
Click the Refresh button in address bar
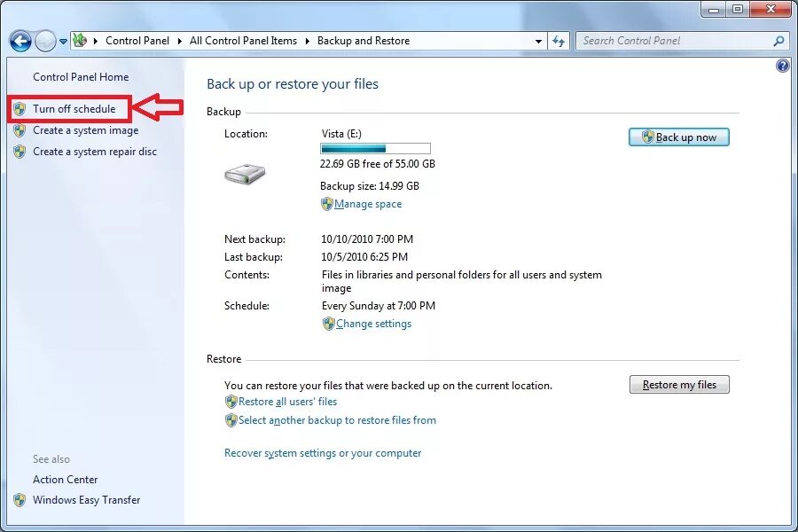(x=559, y=42)
